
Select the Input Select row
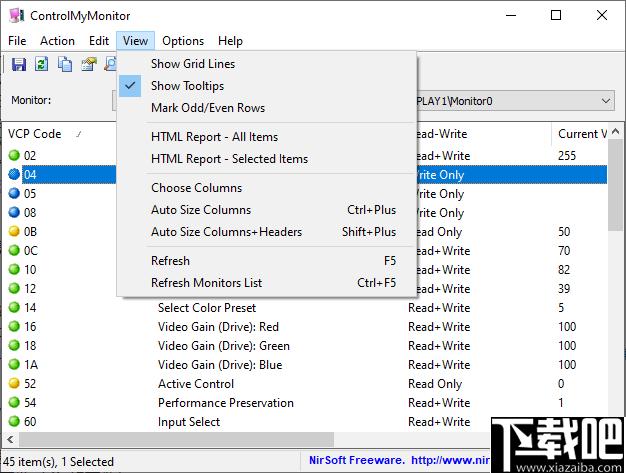[305, 422]
